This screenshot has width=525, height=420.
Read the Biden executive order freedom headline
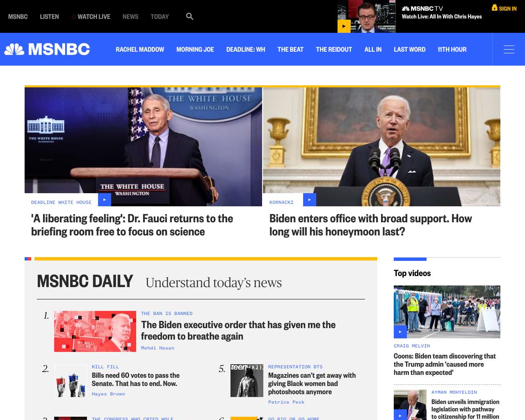click(x=238, y=330)
